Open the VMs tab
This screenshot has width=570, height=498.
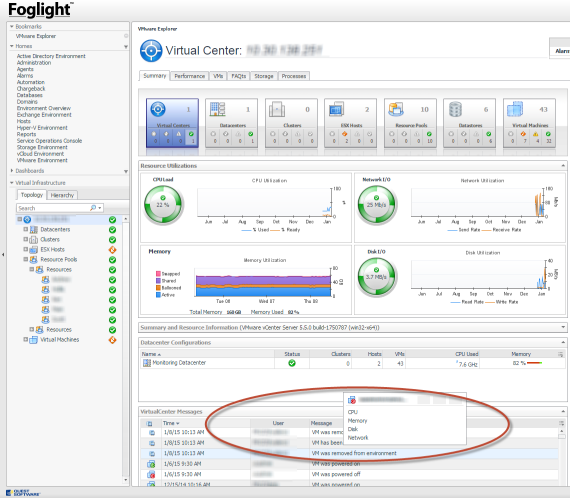(x=218, y=76)
